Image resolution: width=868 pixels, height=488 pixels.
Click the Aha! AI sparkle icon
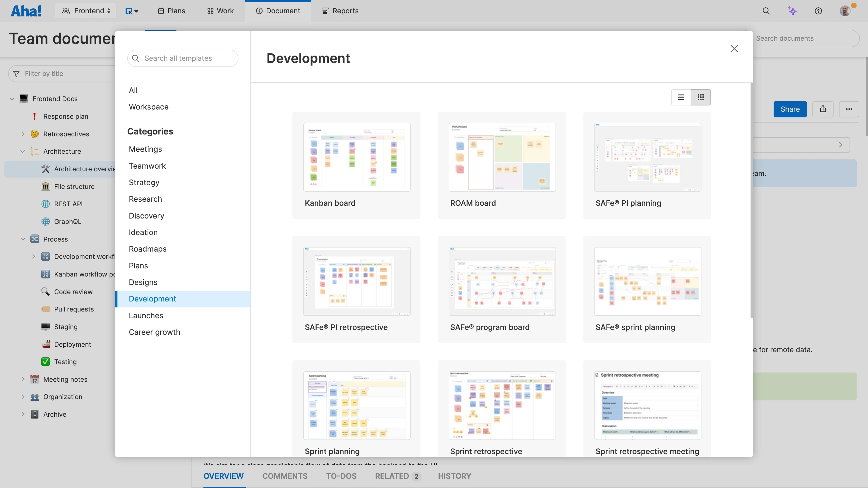click(x=793, y=11)
